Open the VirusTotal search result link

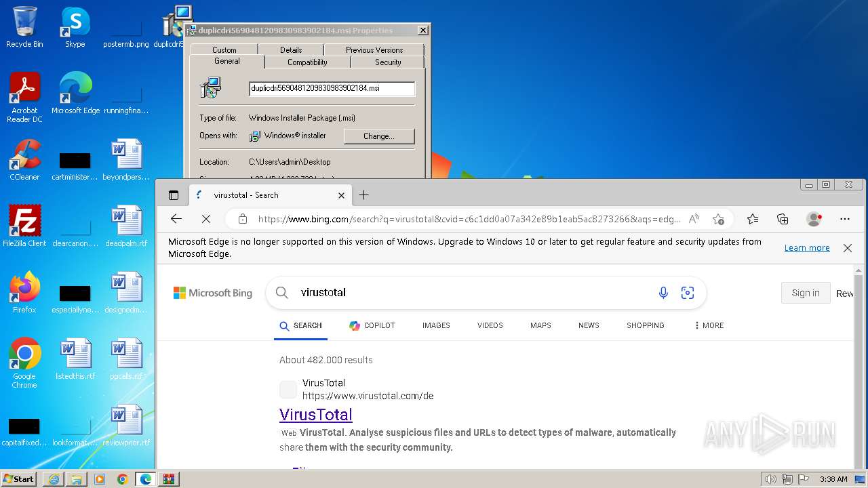point(316,414)
